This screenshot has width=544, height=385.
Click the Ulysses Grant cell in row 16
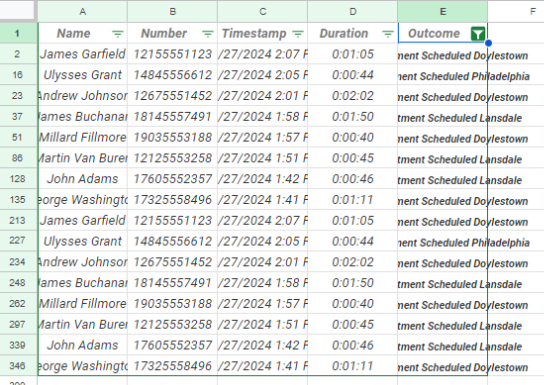coord(83,75)
